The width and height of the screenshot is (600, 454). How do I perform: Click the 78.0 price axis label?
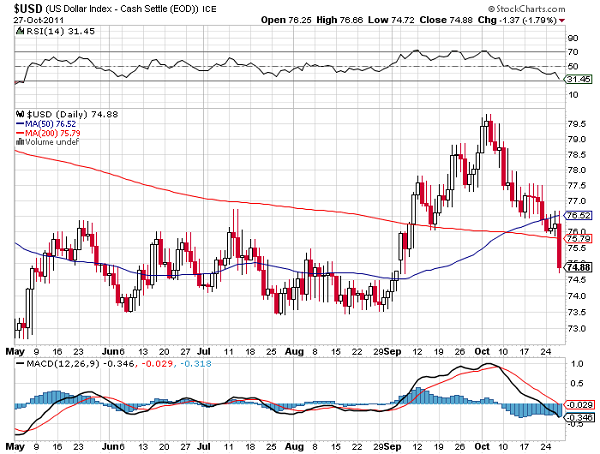(x=577, y=170)
